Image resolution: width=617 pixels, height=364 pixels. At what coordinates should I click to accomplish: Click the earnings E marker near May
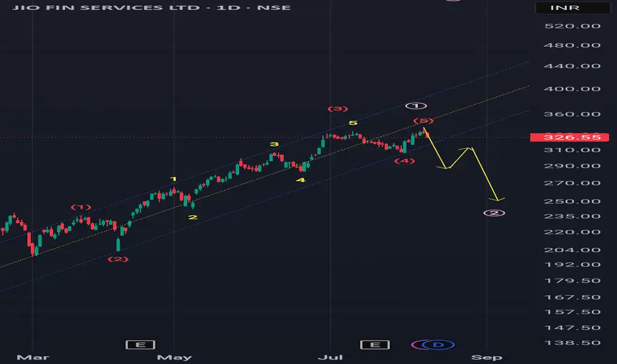140,345
